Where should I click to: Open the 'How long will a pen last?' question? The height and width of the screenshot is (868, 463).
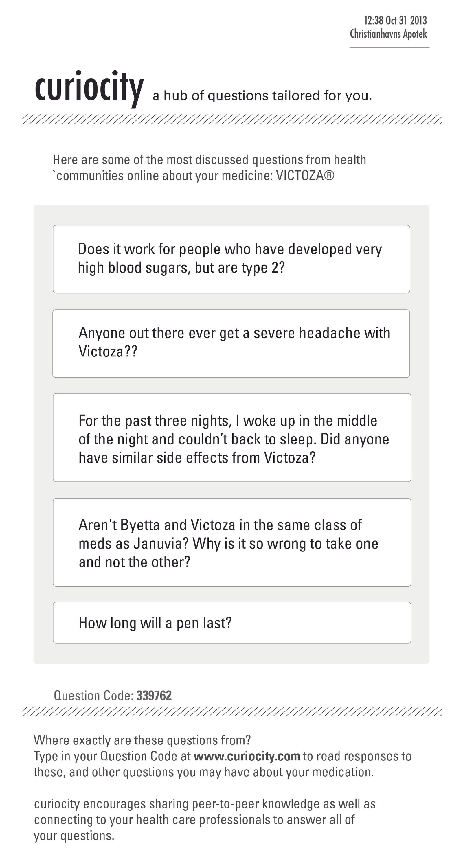[x=232, y=623]
